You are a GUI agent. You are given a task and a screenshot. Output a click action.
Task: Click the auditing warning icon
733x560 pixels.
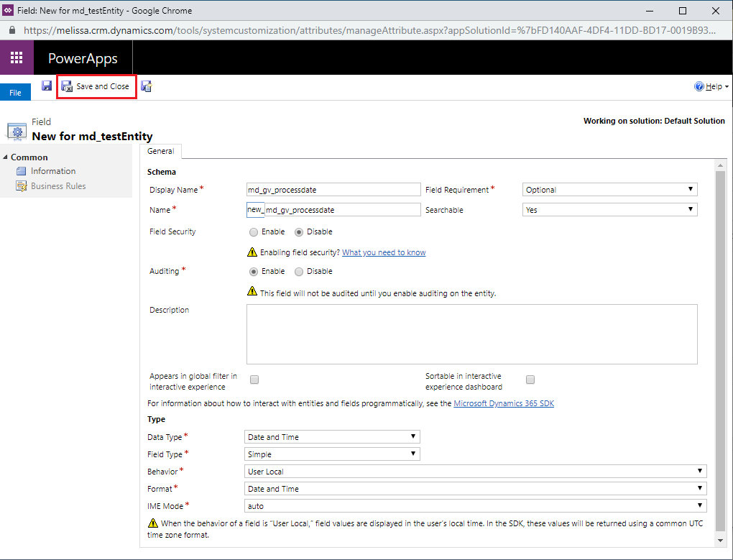click(252, 290)
